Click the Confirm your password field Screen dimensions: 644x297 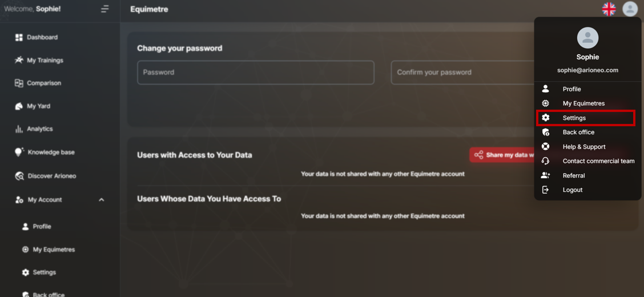click(x=463, y=73)
